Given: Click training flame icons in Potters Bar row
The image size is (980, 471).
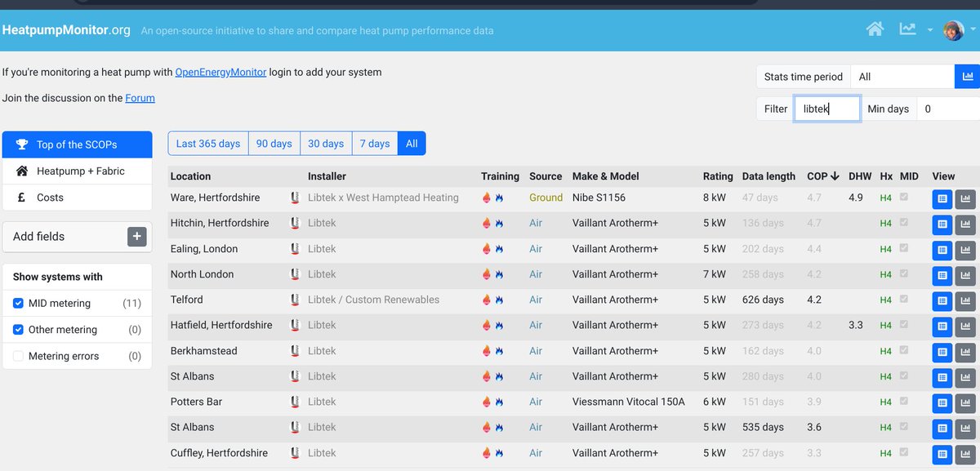Looking at the screenshot, I should pos(492,402).
